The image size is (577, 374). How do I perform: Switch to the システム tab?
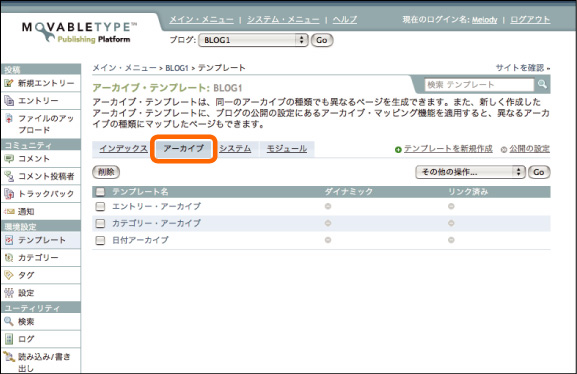[x=235, y=149]
